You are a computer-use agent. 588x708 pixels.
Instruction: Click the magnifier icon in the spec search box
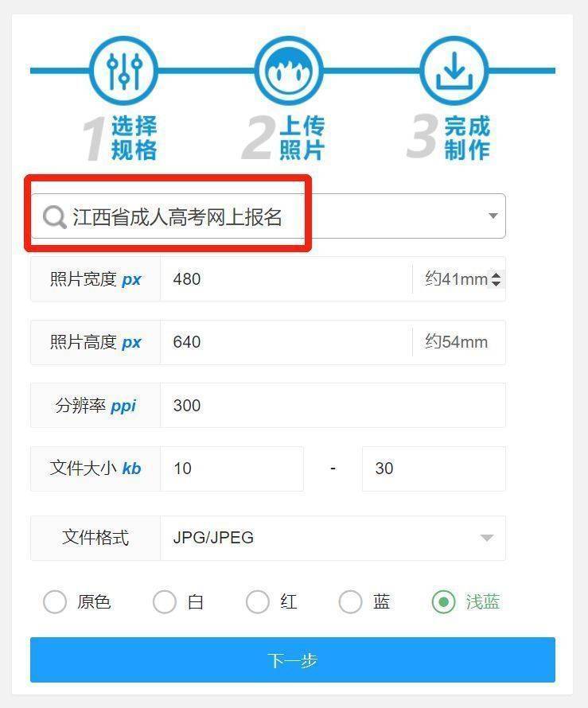tap(55, 216)
